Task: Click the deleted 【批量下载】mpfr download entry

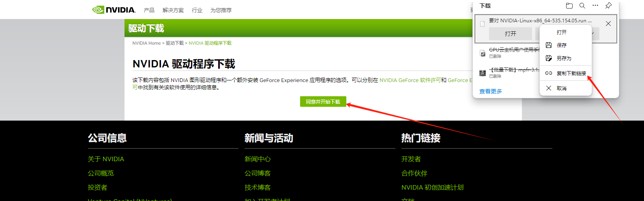Action: click(x=514, y=70)
